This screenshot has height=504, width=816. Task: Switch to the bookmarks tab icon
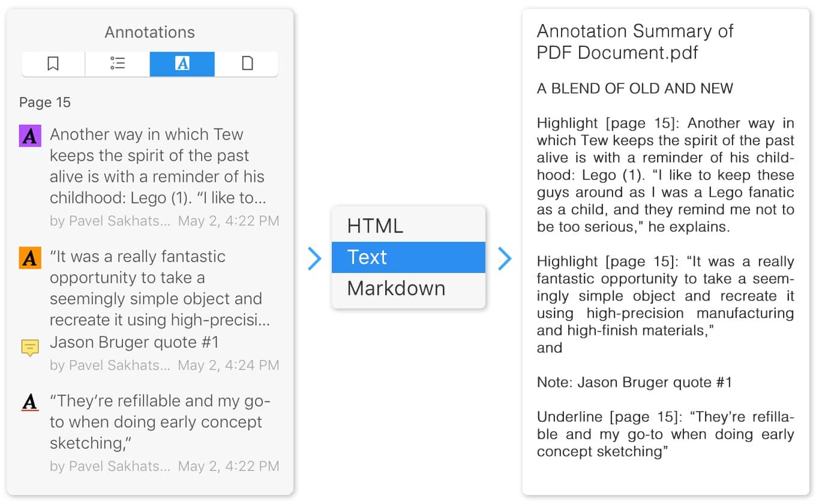pyautogui.click(x=53, y=64)
